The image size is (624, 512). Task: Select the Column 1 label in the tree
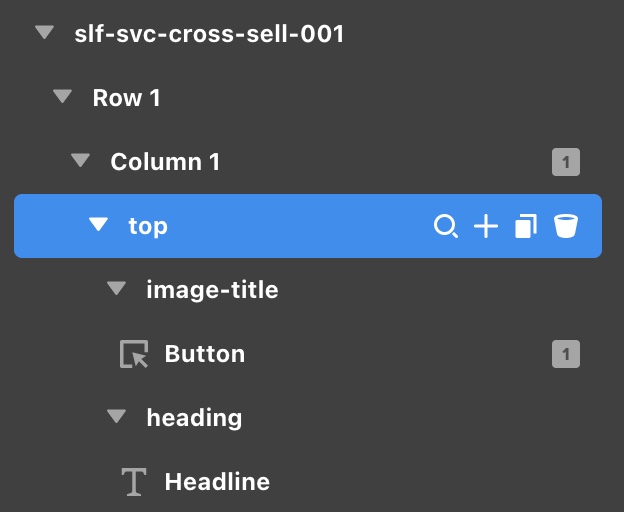click(165, 162)
